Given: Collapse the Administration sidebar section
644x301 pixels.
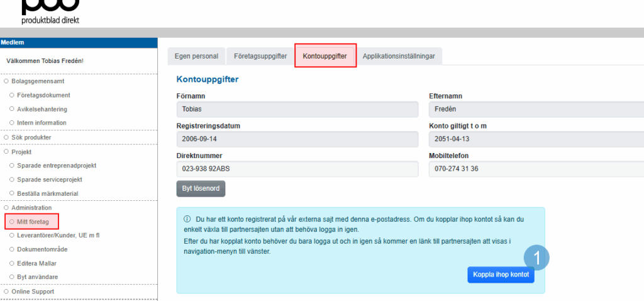Looking at the screenshot, I should click(x=31, y=207).
